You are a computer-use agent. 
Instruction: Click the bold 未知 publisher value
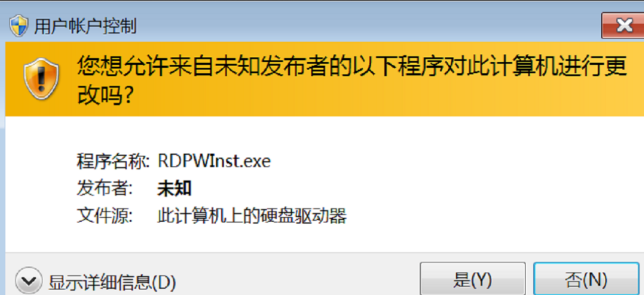coord(174,189)
